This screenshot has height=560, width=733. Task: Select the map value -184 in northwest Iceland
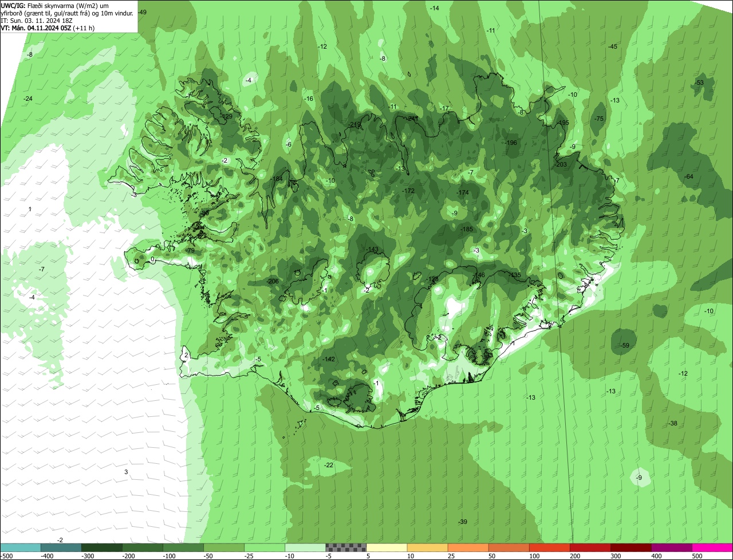click(x=277, y=179)
